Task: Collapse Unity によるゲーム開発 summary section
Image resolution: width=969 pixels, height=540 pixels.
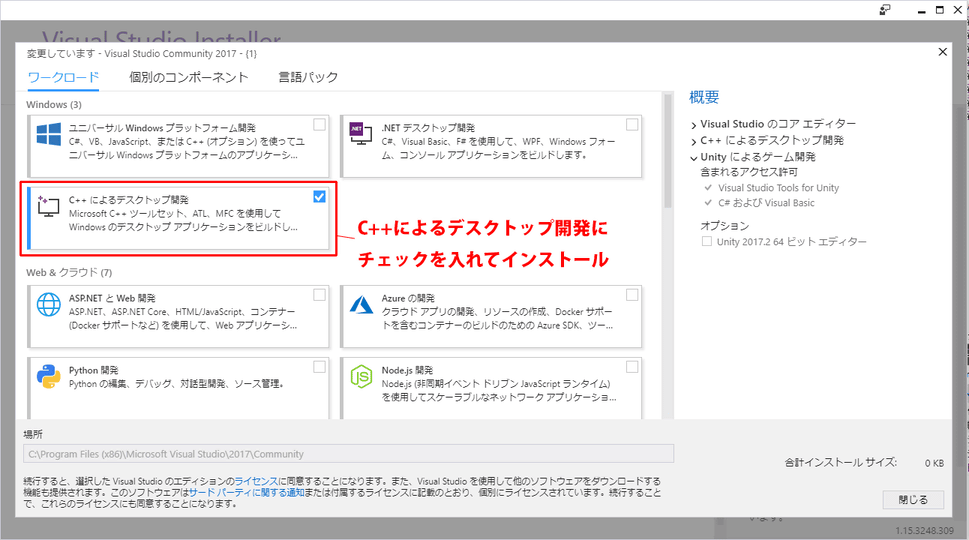Action: tap(694, 158)
